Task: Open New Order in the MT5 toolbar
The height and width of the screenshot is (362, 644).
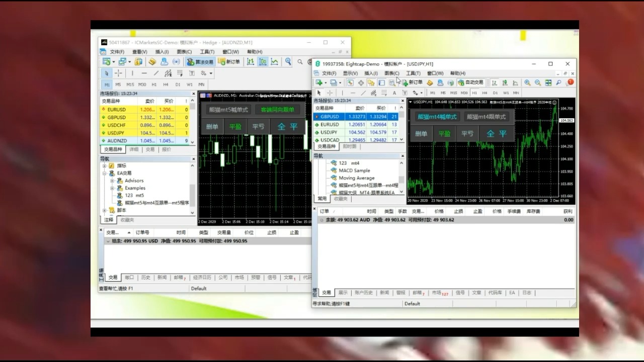Action: click(229, 62)
